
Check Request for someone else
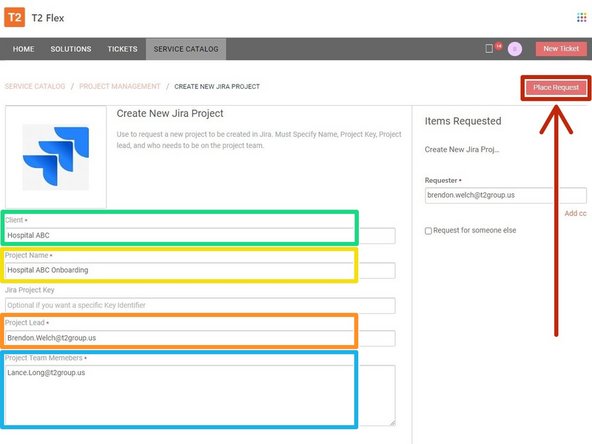pos(428,231)
